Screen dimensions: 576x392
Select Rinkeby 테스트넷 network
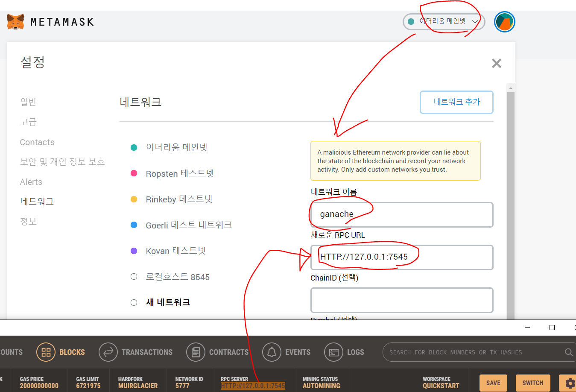(179, 199)
